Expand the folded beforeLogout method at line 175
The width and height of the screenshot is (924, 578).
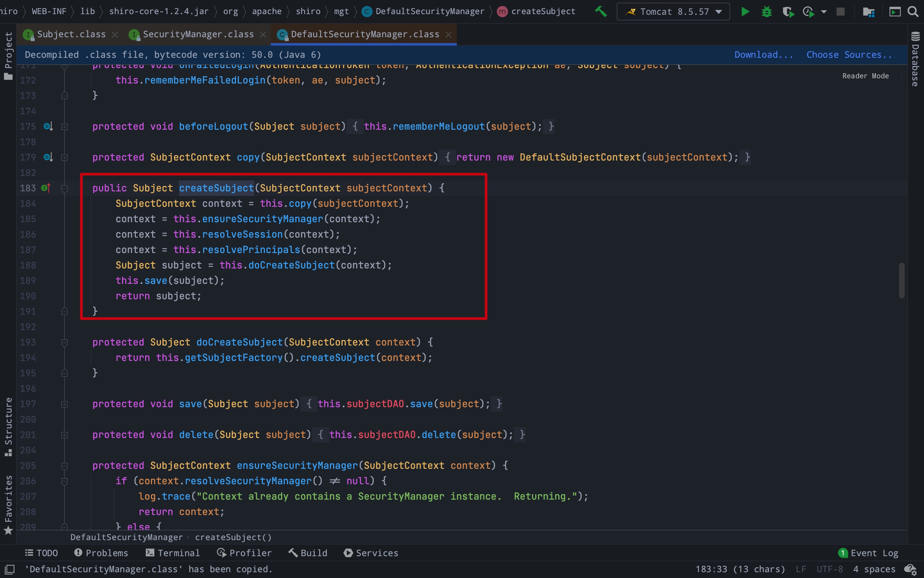coord(64,127)
